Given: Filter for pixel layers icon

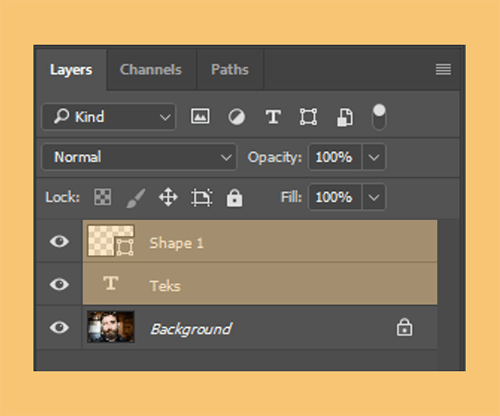Looking at the screenshot, I should click(200, 116).
